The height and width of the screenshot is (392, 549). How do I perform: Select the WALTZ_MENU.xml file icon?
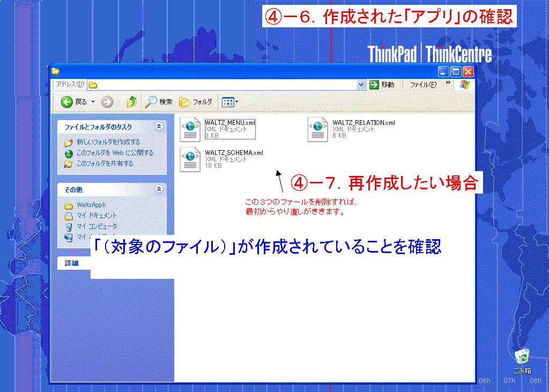(x=190, y=129)
